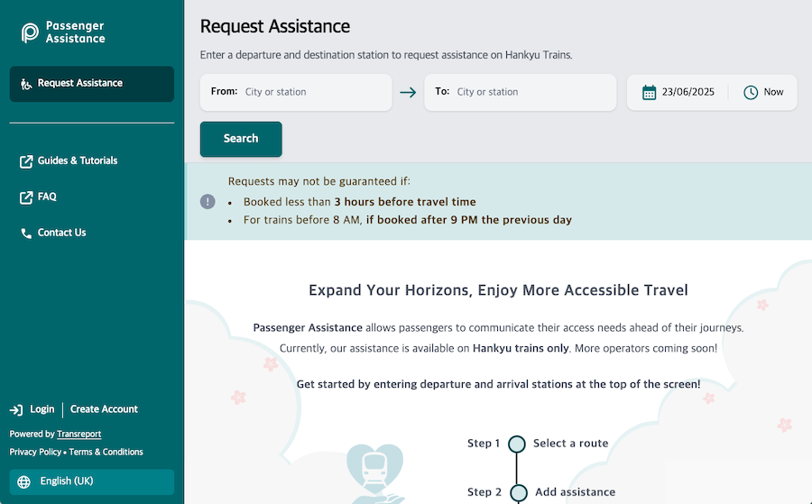
Task: Click the Step 2 circle marker
Action: click(x=519, y=492)
